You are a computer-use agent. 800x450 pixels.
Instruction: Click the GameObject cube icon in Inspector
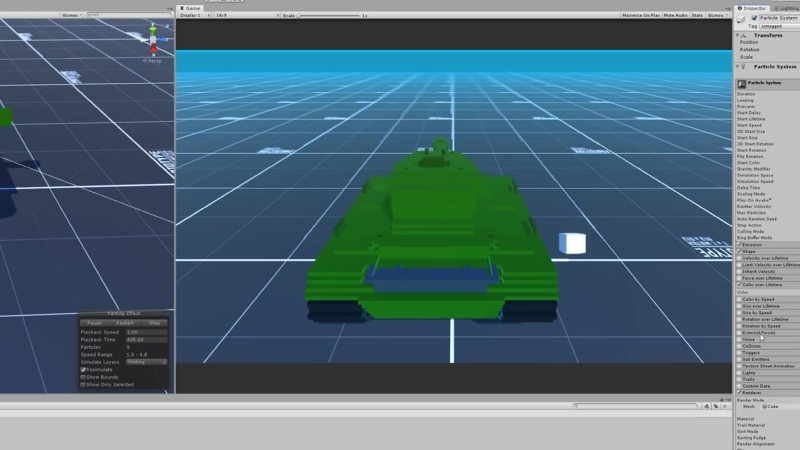tap(741, 19)
